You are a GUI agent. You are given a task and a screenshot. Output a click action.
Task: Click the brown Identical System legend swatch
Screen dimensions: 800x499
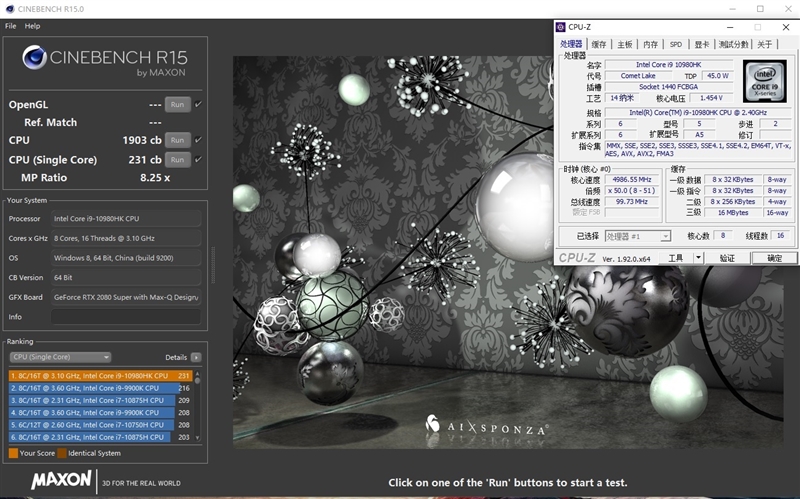pos(62,453)
